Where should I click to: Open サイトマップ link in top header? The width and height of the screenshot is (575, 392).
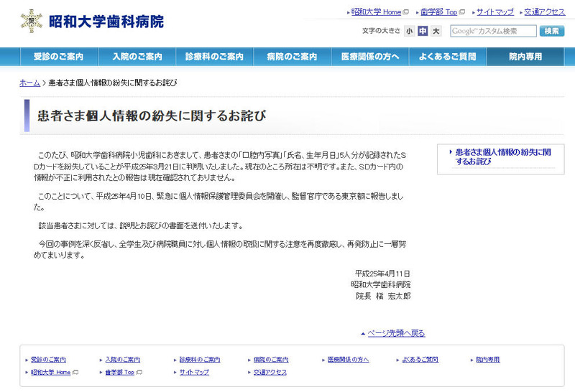[x=495, y=12]
